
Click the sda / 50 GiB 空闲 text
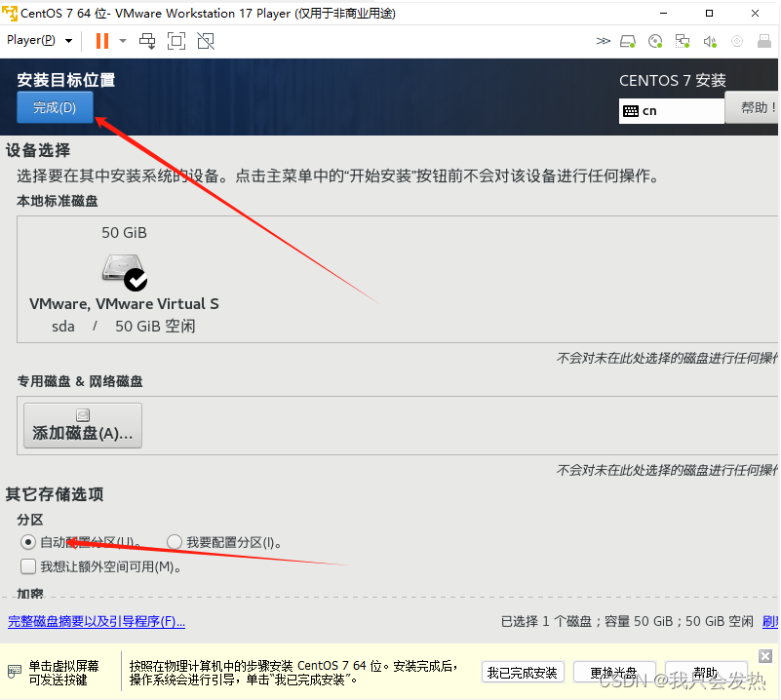pyautogui.click(x=124, y=326)
